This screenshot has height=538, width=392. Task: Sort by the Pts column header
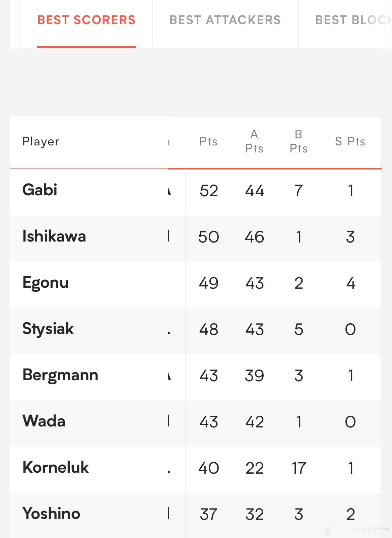click(x=208, y=141)
